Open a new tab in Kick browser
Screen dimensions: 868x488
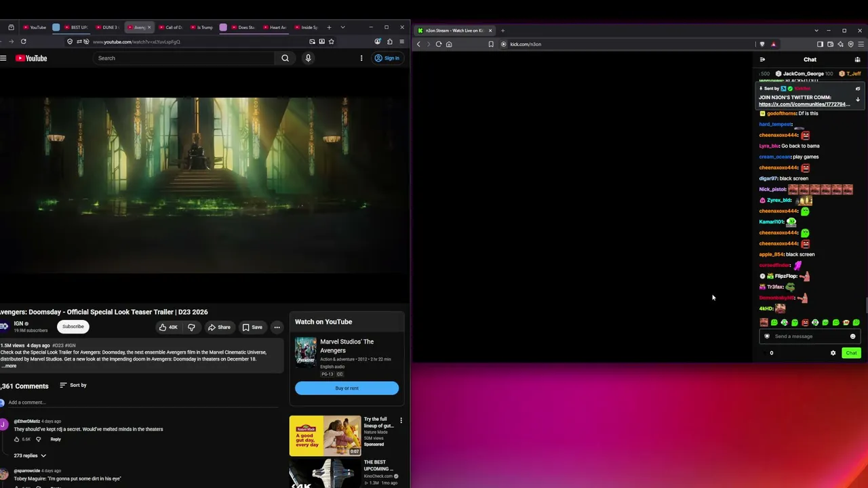pyautogui.click(x=502, y=30)
